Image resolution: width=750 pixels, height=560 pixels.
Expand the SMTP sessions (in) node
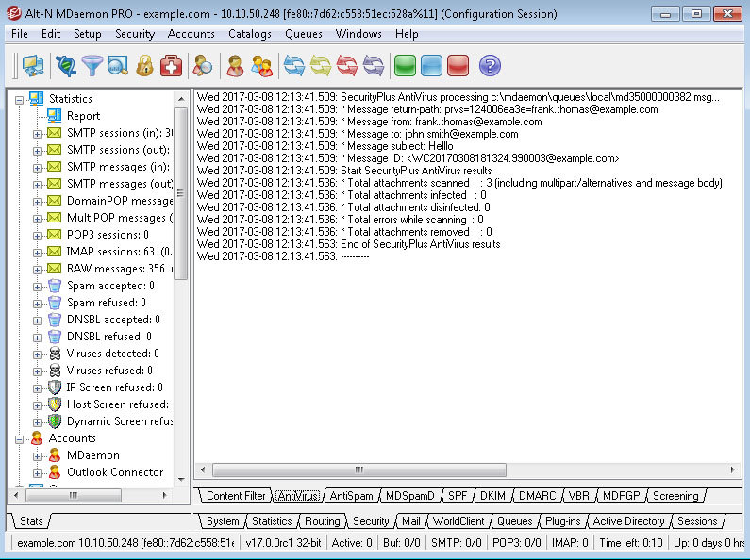click(37, 134)
